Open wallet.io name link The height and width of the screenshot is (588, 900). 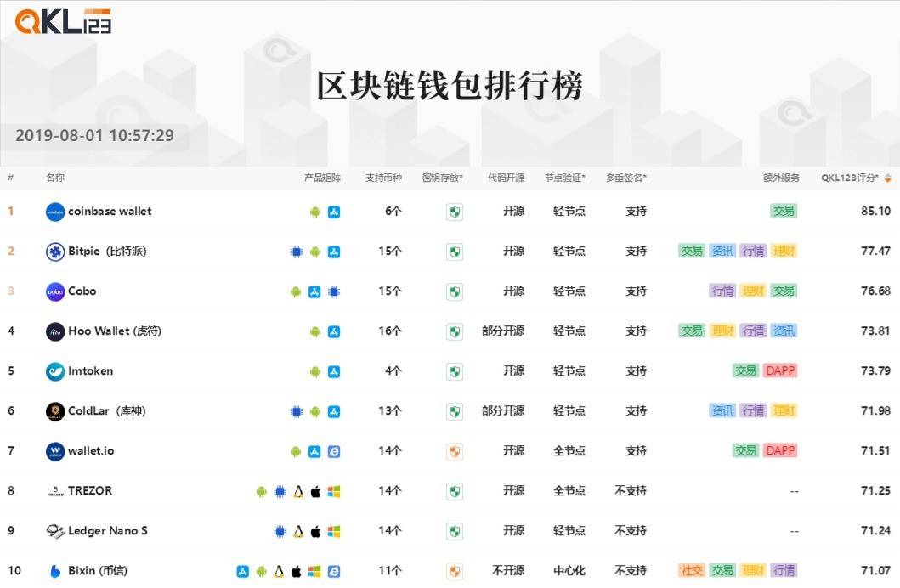(x=91, y=451)
